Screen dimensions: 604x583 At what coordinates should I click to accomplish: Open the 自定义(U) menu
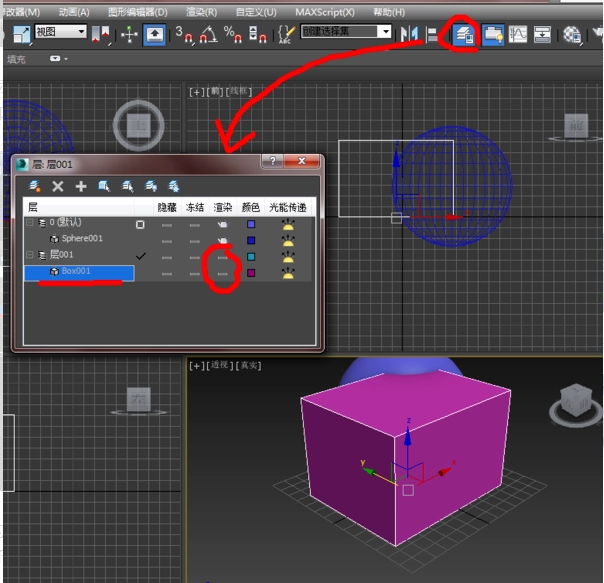(256, 12)
